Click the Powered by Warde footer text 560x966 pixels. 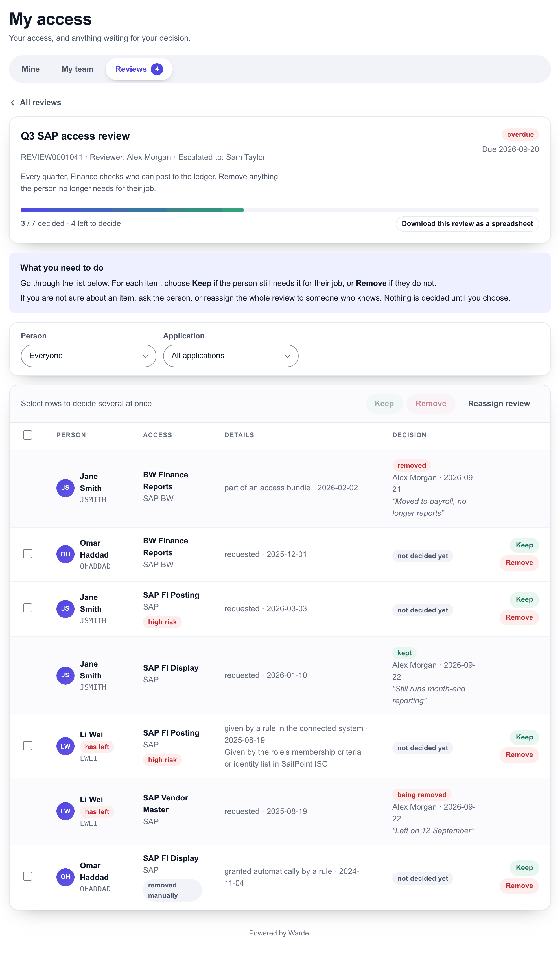tap(280, 933)
